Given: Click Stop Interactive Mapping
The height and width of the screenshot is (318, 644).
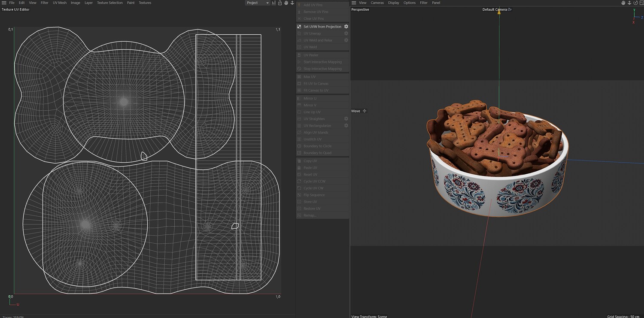Looking at the screenshot, I should click(x=322, y=69).
